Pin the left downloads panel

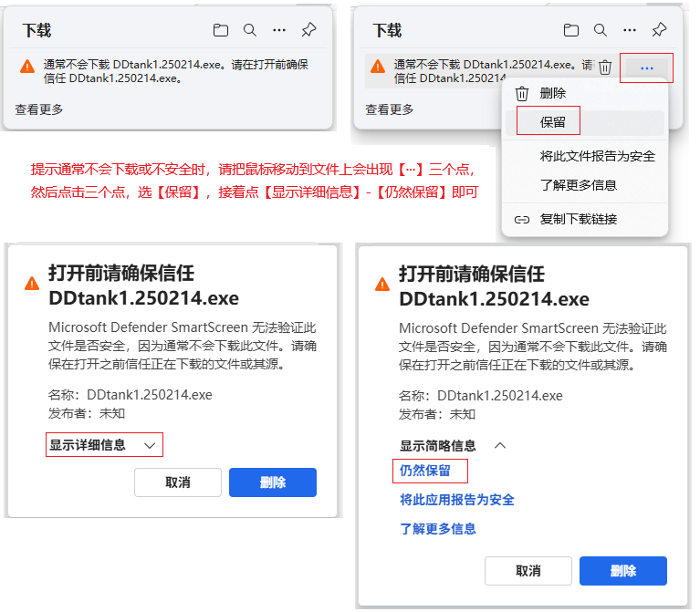(x=308, y=30)
